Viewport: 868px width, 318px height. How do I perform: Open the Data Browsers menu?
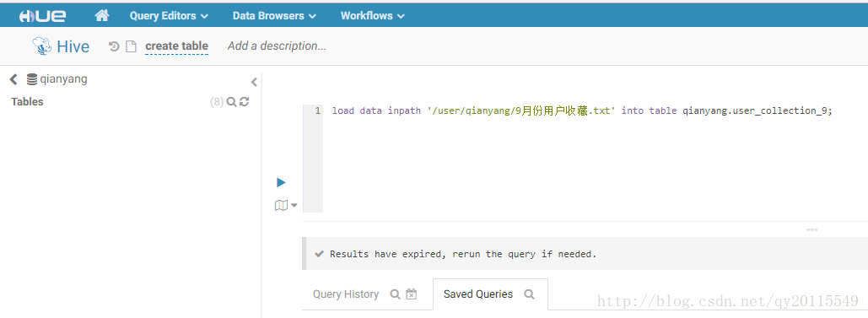click(274, 16)
